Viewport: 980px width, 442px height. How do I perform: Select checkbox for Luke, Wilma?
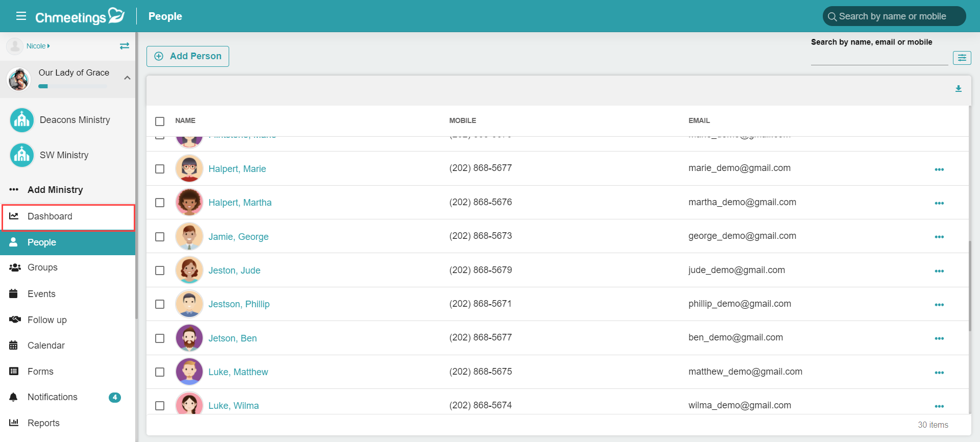(160, 406)
